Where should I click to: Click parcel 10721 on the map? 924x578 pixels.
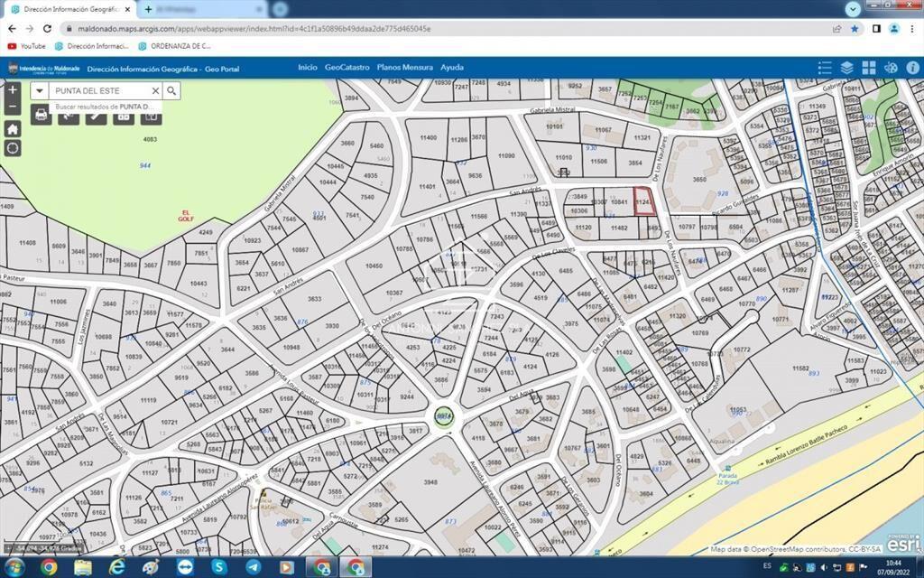tap(169, 423)
